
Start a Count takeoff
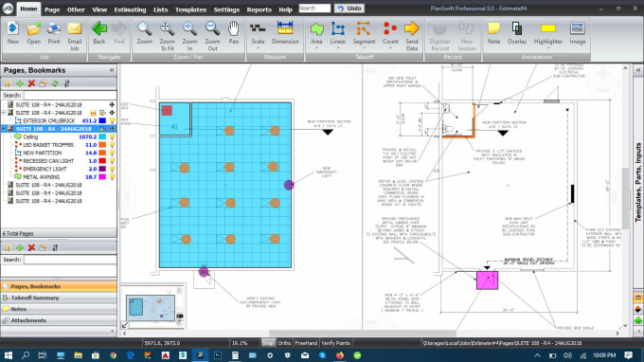click(x=390, y=33)
